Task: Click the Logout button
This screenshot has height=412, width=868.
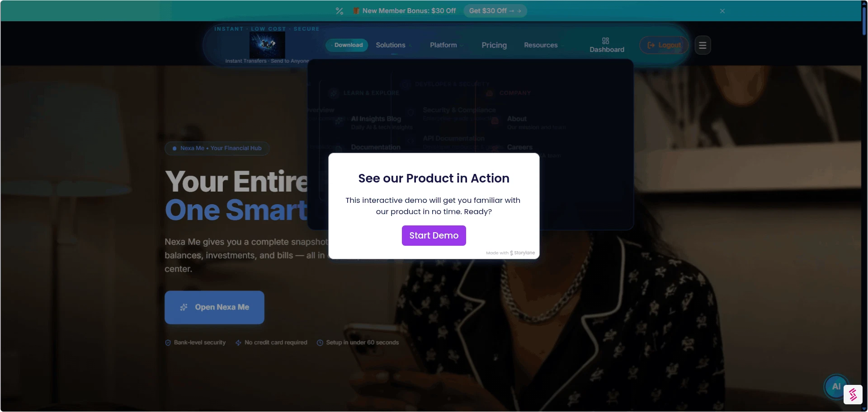Action: (x=664, y=45)
